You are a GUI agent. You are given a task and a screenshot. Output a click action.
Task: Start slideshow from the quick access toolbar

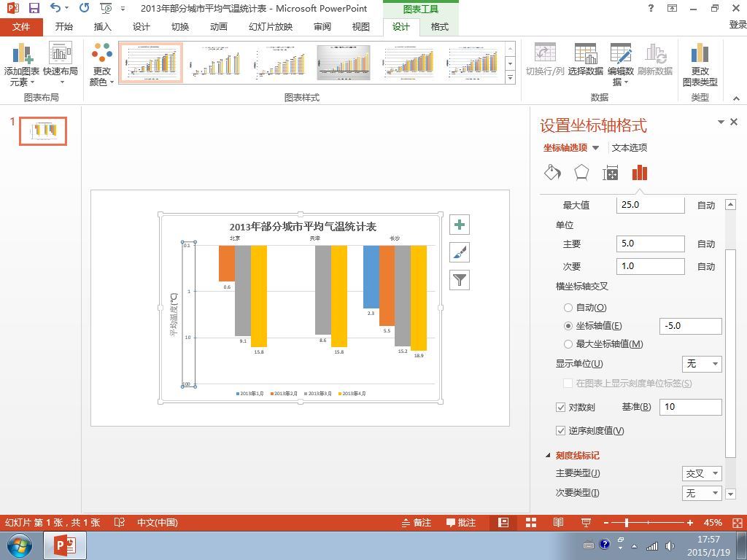click(x=106, y=8)
